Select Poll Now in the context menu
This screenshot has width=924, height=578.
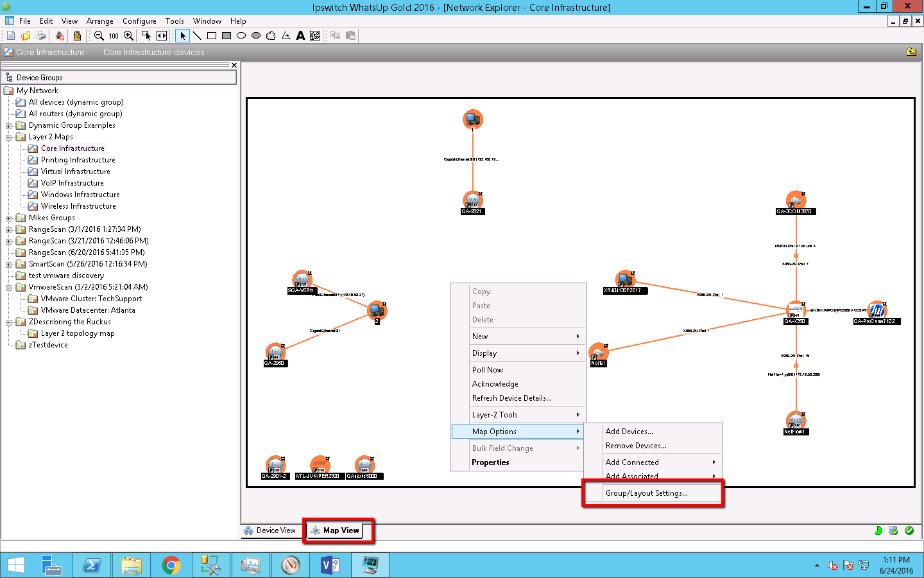tap(488, 370)
